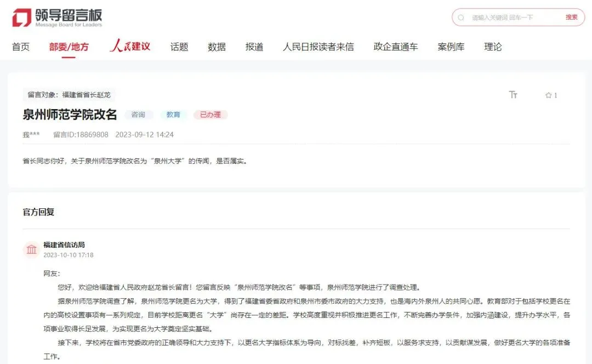Open the 案例库 section
The height and width of the screenshot is (364, 592).
click(451, 47)
